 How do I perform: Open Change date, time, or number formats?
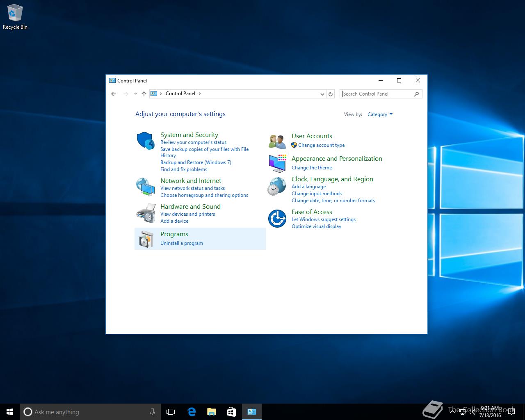[333, 201]
